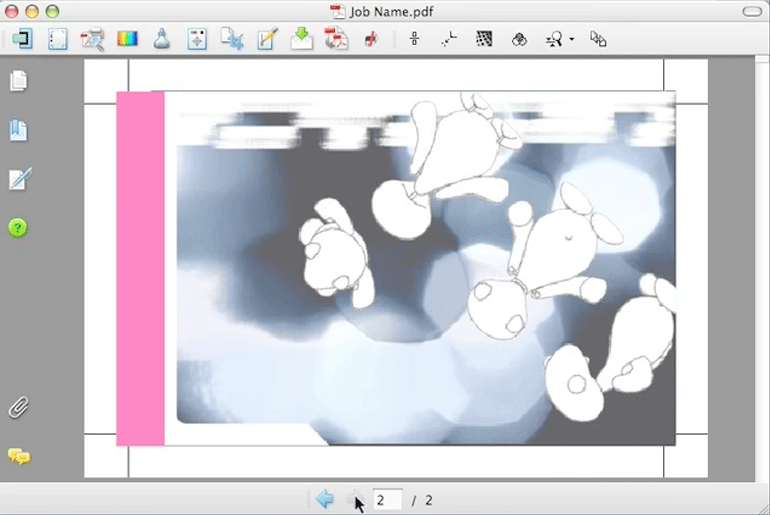The height and width of the screenshot is (515, 770).
Task: Click the resize grip in the window corner
Action: point(763,508)
